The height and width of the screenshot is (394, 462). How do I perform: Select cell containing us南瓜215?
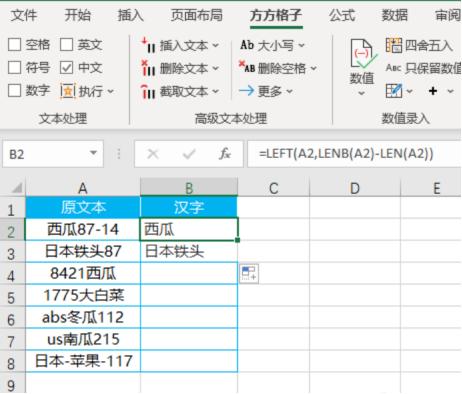click(83, 339)
